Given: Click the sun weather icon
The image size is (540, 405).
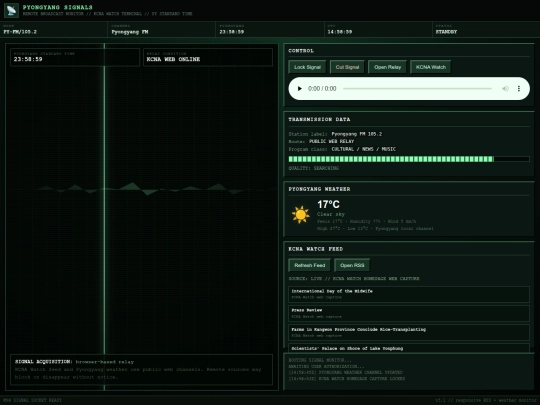Looking at the screenshot, I should coord(301,215).
